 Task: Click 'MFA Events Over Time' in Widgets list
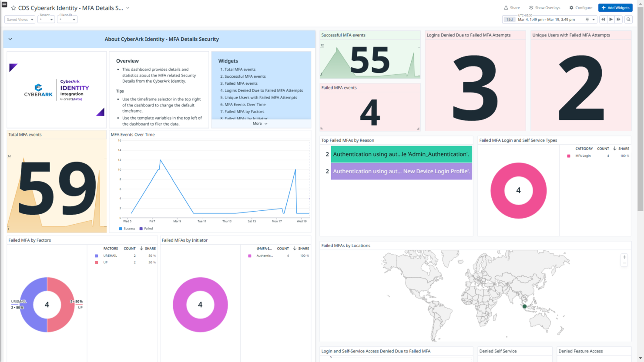pyautogui.click(x=245, y=105)
